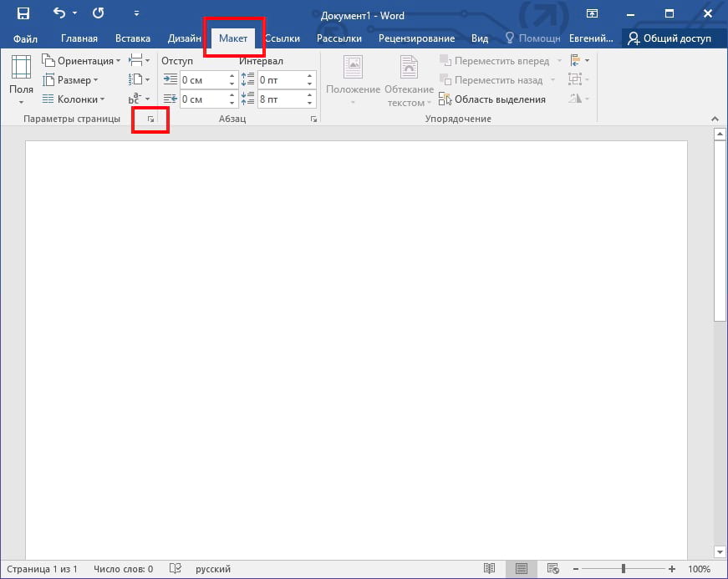Click the spelling check icon in status bar
This screenshot has width=728, height=579.
[176, 569]
